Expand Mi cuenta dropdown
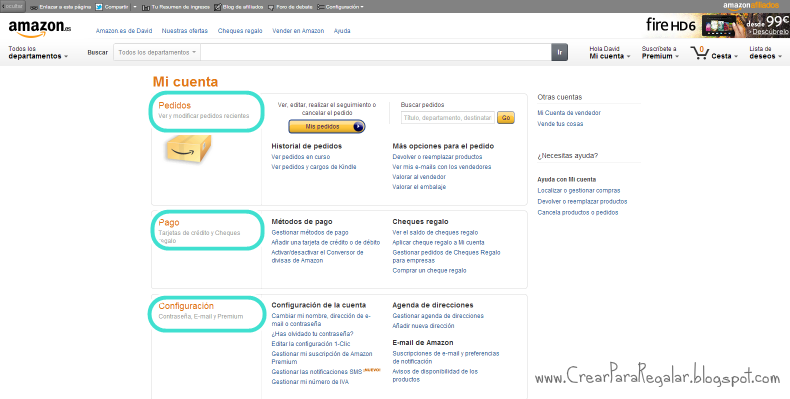 pos(610,52)
